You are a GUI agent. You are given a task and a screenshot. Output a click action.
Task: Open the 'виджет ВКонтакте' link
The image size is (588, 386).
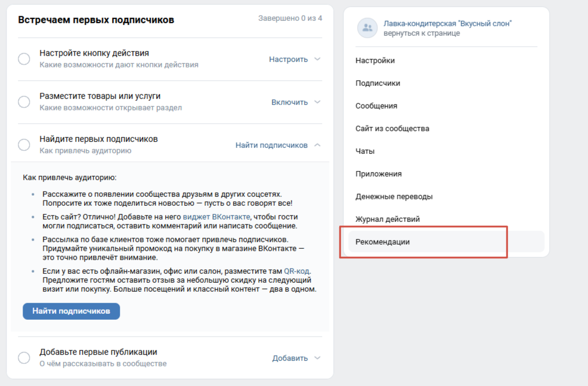tap(216, 217)
